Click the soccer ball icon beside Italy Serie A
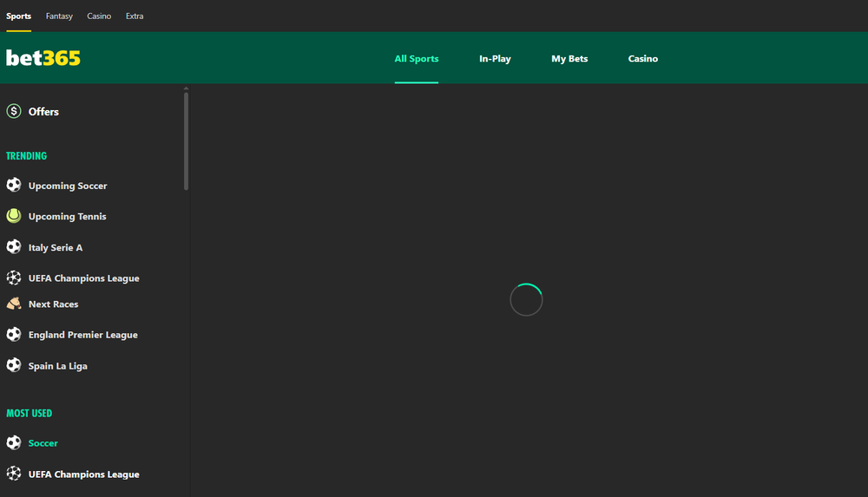Image resolution: width=868 pixels, height=497 pixels. 14,247
